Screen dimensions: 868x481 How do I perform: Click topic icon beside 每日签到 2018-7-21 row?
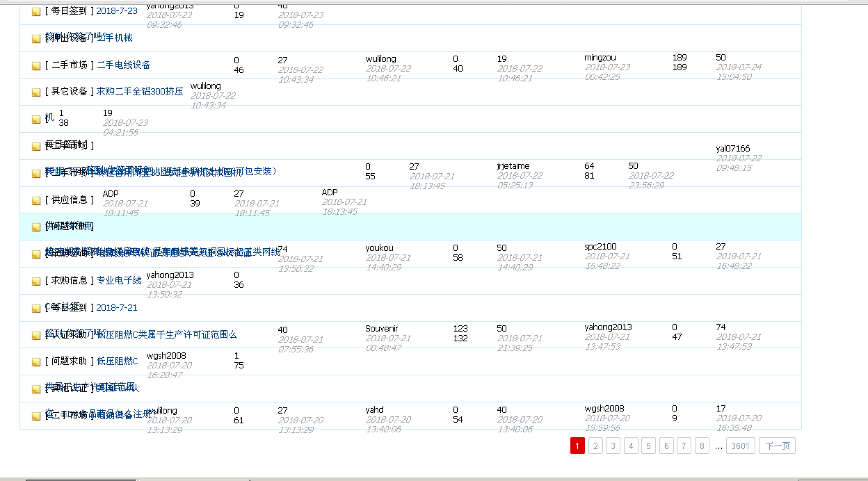tap(35, 308)
